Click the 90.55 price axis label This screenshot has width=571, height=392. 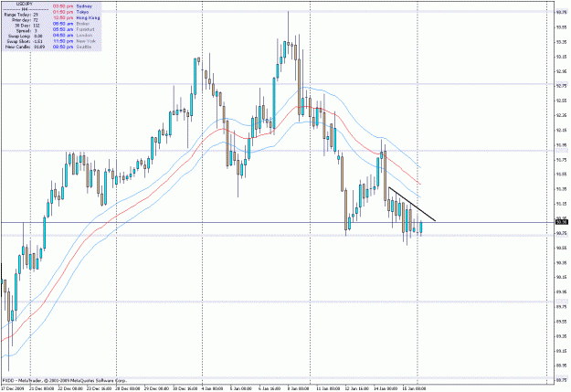click(x=561, y=249)
